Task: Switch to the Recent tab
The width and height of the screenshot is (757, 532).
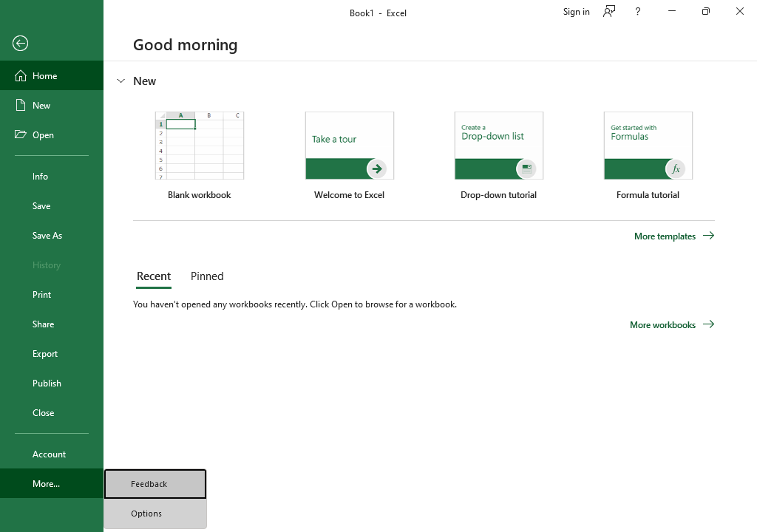Action: 154,276
